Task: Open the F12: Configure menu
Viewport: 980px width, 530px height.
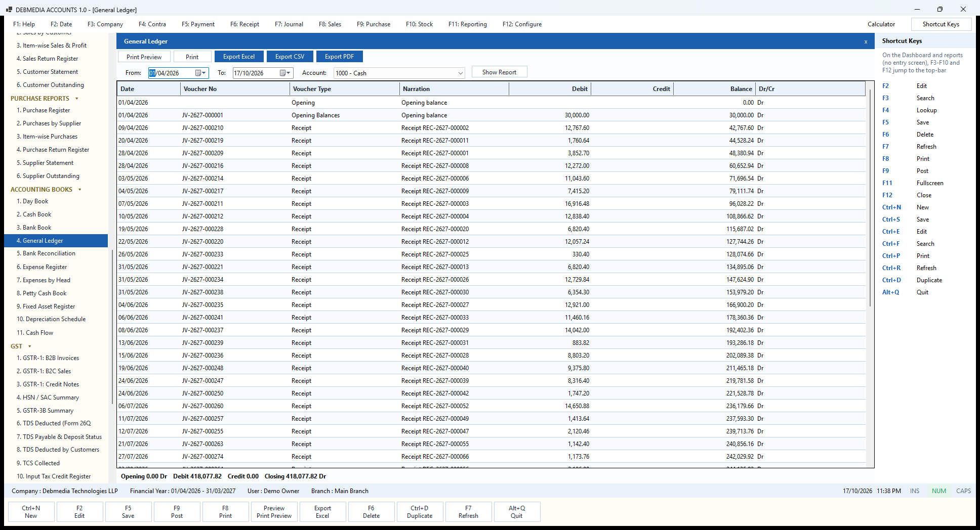Action: click(x=522, y=24)
